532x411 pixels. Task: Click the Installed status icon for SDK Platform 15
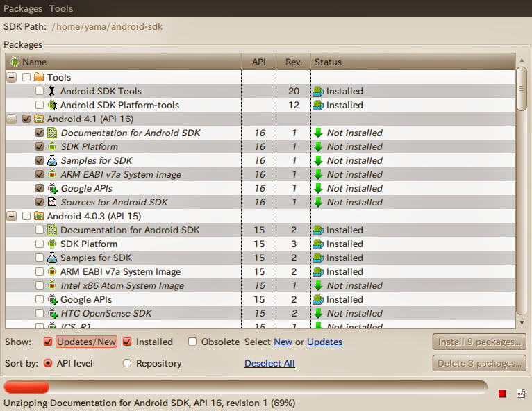318,244
